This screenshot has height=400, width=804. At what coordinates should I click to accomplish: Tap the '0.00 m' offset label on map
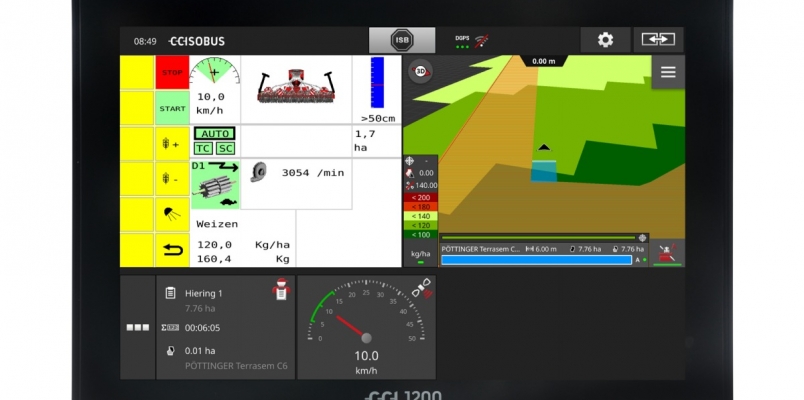544,61
